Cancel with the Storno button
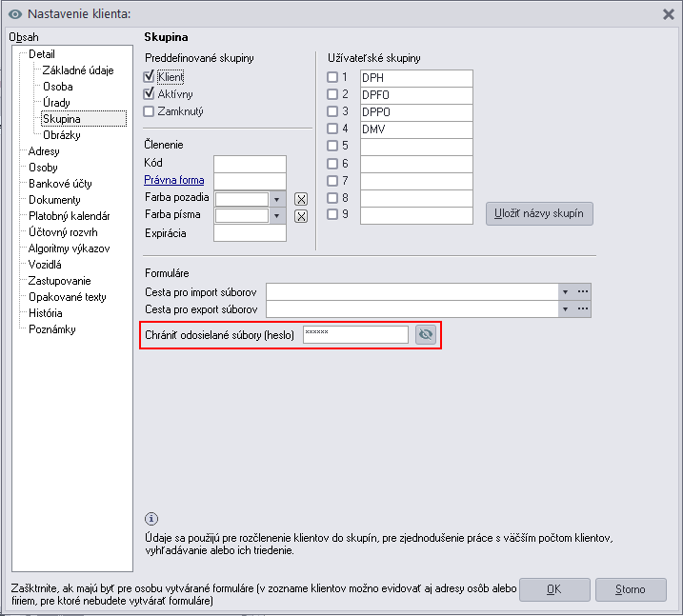The image size is (683, 616). (x=631, y=589)
